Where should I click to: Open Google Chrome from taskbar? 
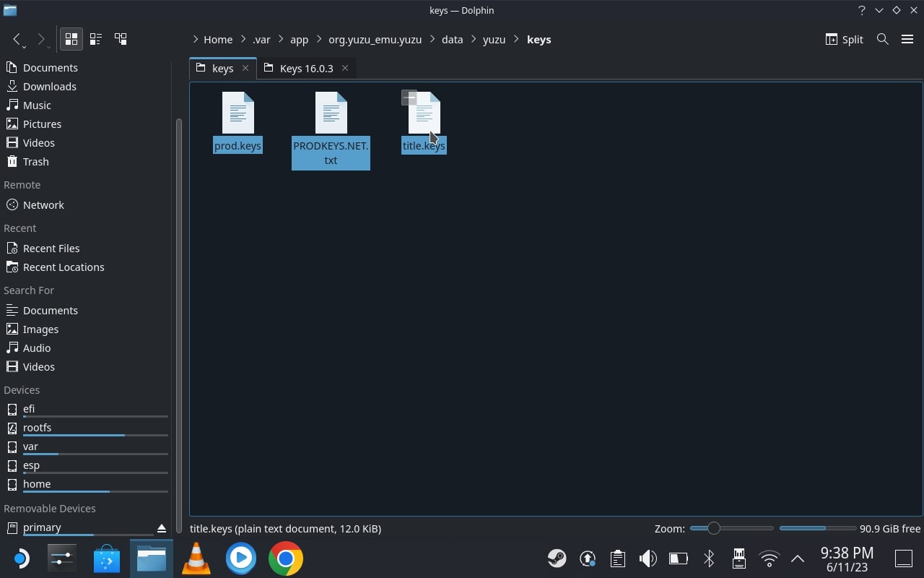(285, 558)
